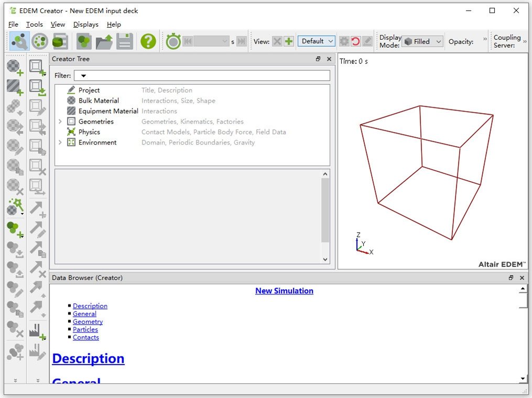Close the Creator Tree panel
Screen dimensions: 532x398
(329, 59)
